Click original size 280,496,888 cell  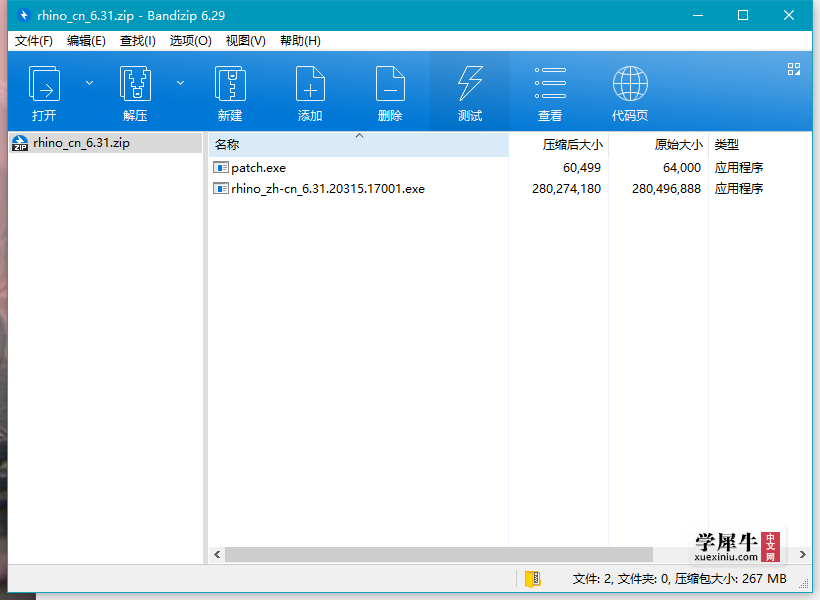coord(666,189)
